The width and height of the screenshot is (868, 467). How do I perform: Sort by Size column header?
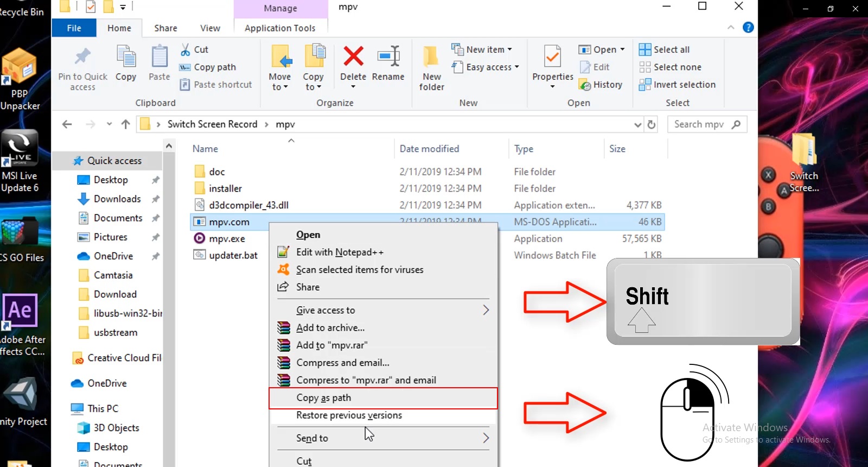coord(617,149)
